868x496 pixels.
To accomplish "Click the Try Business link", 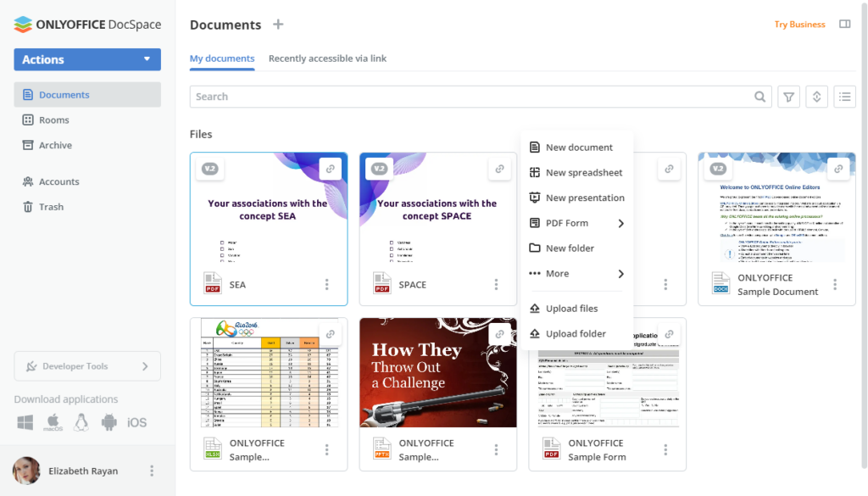I will [x=799, y=25].
